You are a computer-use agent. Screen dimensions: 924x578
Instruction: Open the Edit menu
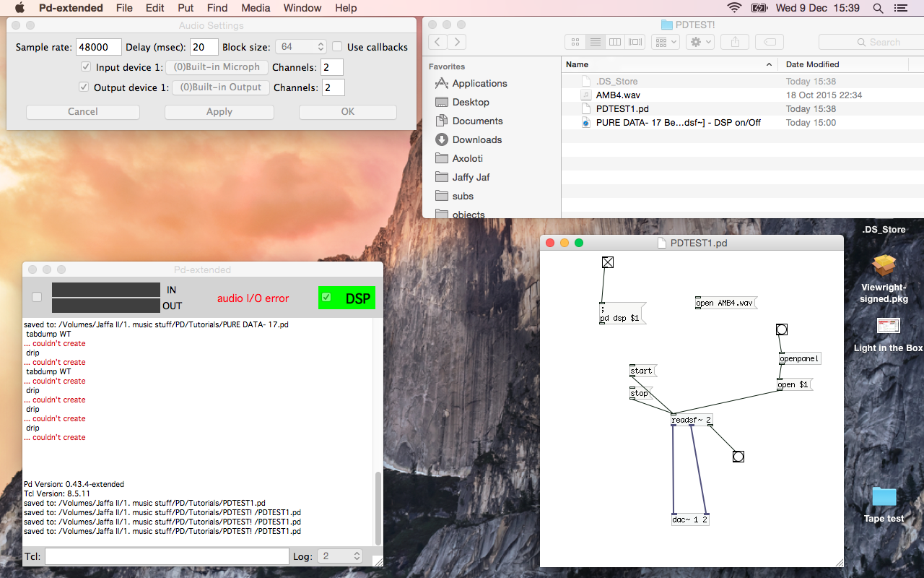pos(154,8)
